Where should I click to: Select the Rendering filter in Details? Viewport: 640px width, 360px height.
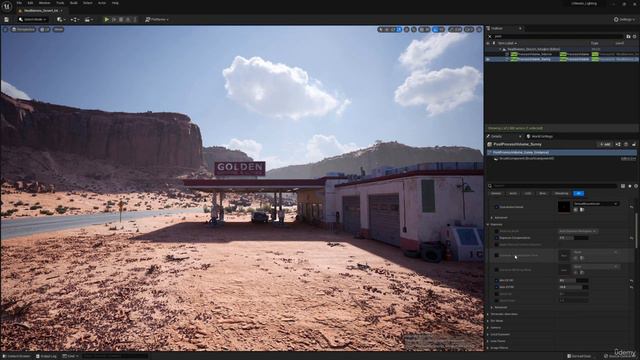[x=561, y=193]
